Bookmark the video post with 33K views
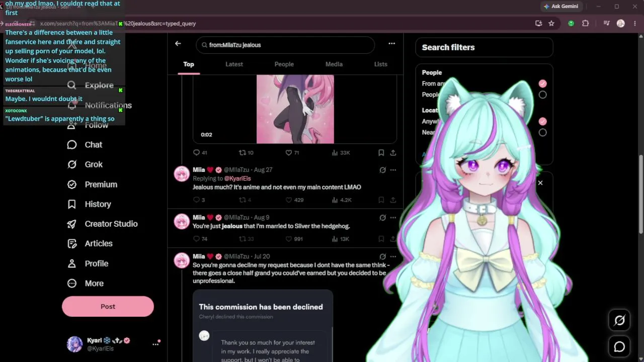 point(381,153)
